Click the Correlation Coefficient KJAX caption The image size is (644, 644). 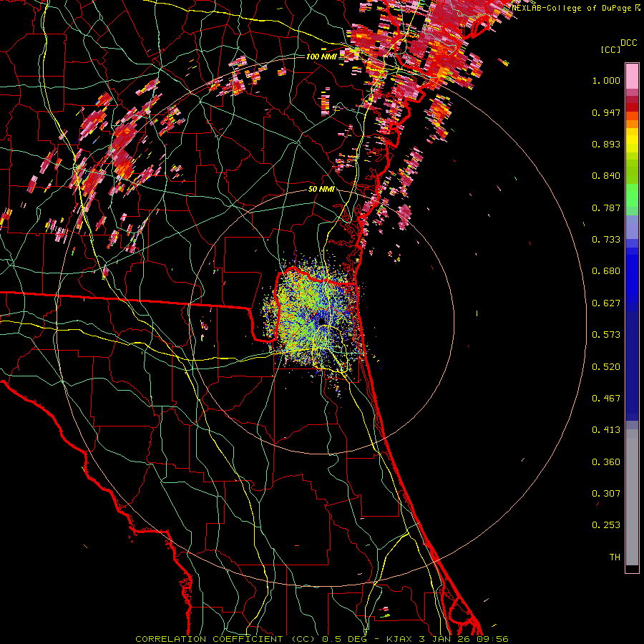(x=321, y=639)
